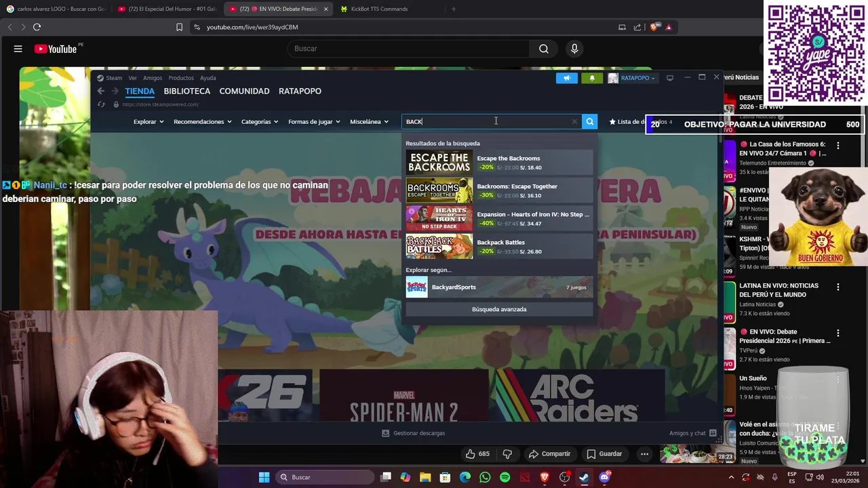Close the EN VIVO Debate tab
This screenshot has width=868, height=488.
pos(326,9)
